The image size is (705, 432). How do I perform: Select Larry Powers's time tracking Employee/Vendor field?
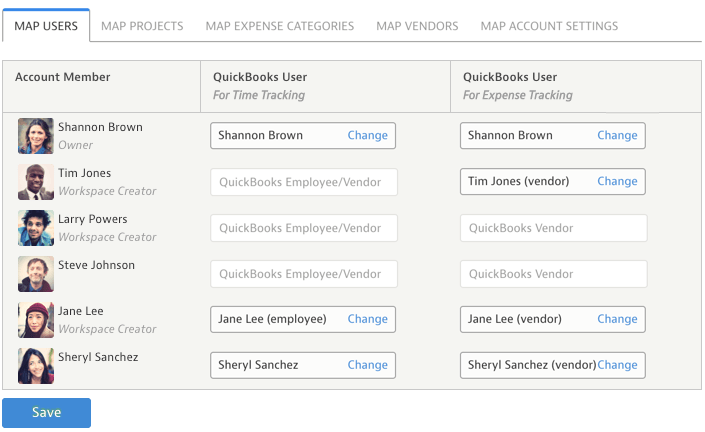click(x=303, y=228)
